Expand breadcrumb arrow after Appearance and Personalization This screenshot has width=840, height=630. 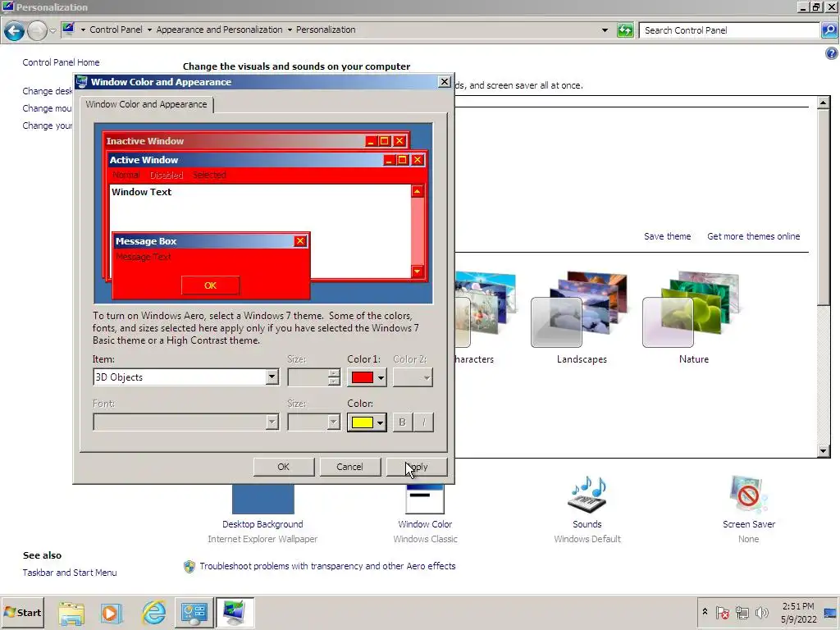290,30
